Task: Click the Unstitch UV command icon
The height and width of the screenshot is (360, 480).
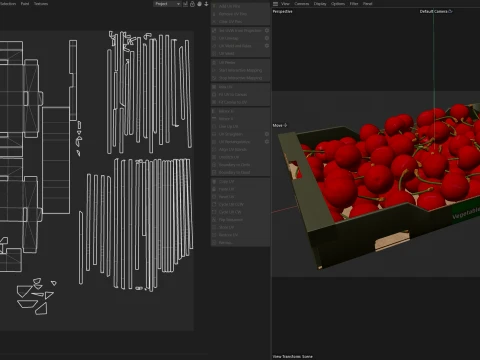Action: (x=214, y=157)
